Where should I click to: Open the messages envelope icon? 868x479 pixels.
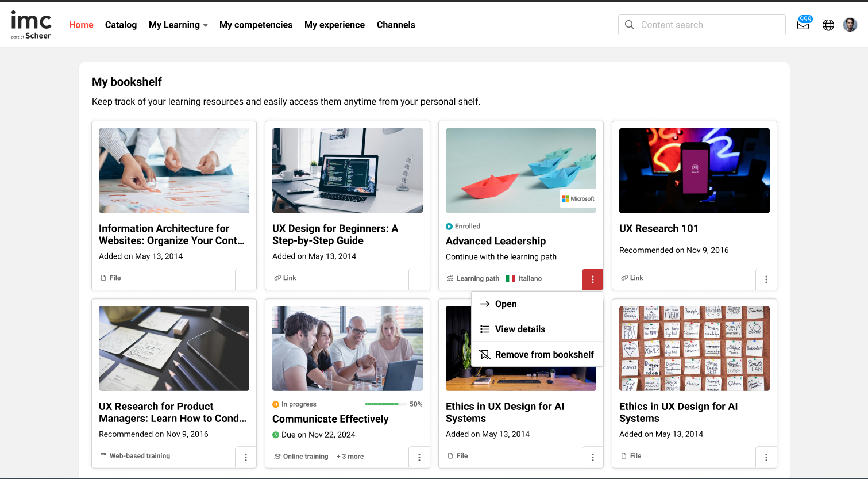click(803, 25)
